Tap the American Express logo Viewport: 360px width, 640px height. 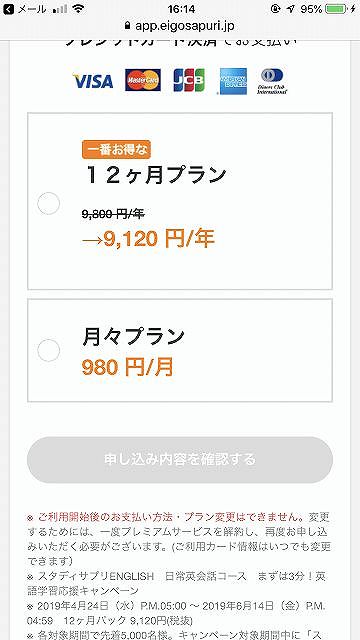[x=232, y=81]
